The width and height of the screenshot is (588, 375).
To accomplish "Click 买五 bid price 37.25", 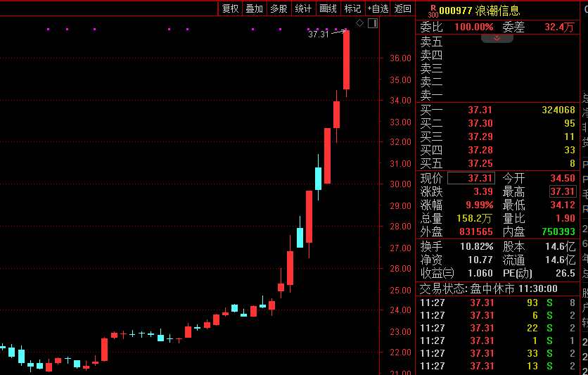I will click(480, 163).
